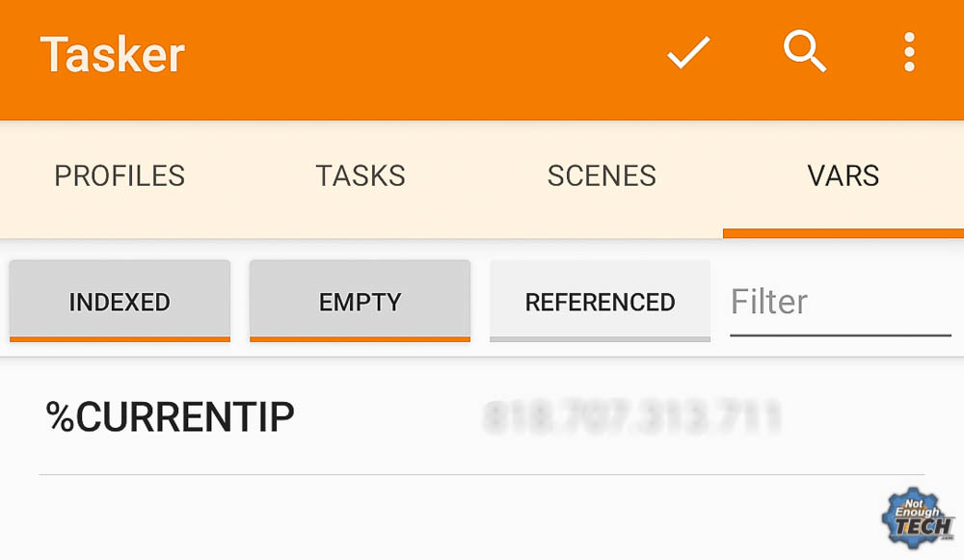
Task: Click the underline of the Filter field
Action: tap(841, 335)
